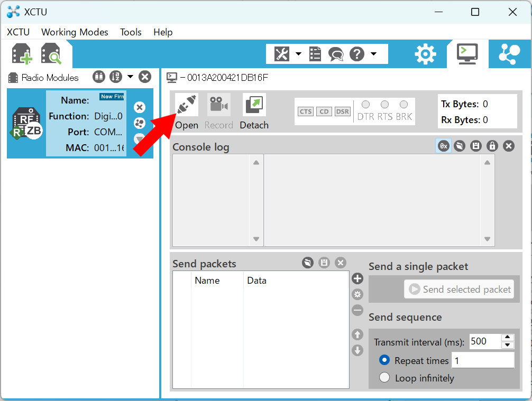
Task: Lock the console log scroll
Action: click(492, 146)
